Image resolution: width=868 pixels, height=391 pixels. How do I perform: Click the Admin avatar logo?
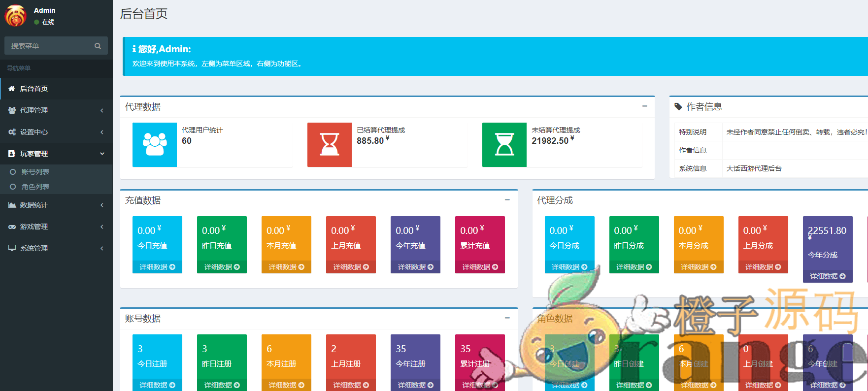tap(16, 16)
